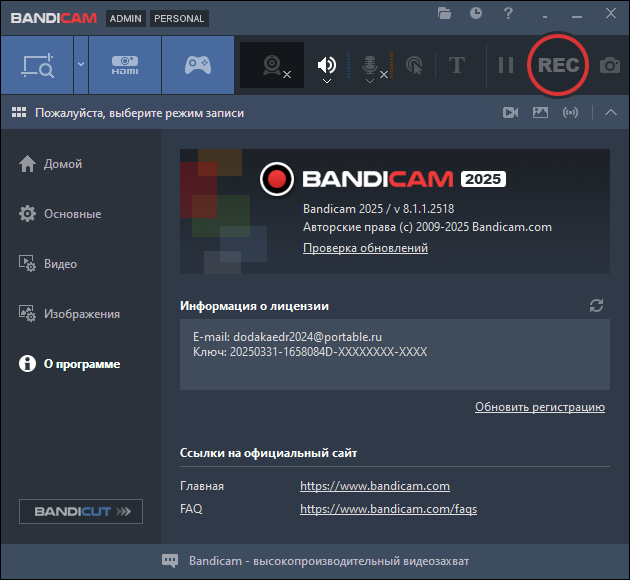
Task: Enable the mouse cursor click effect
Action: click(x=414, y=65)
